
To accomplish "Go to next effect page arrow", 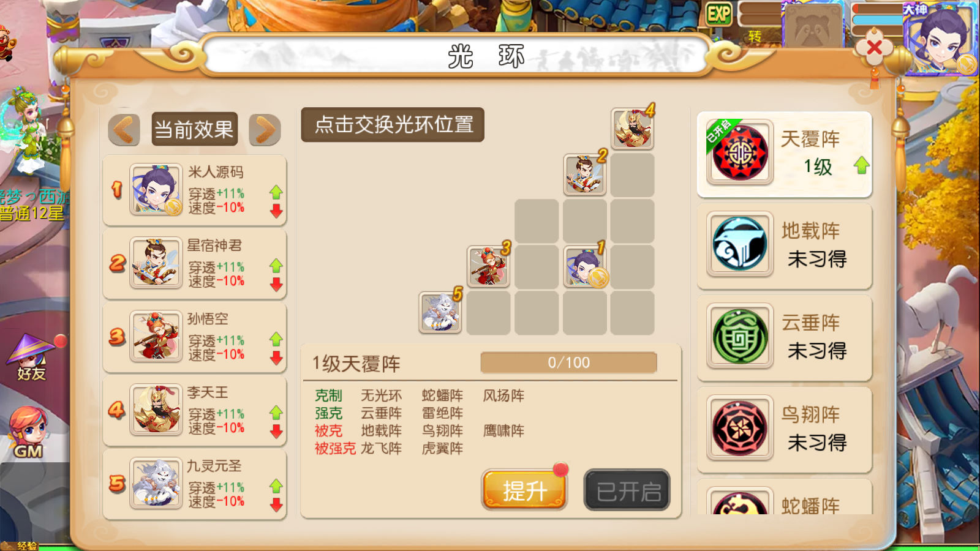I will pyautogui.click(x=265, y=129).
